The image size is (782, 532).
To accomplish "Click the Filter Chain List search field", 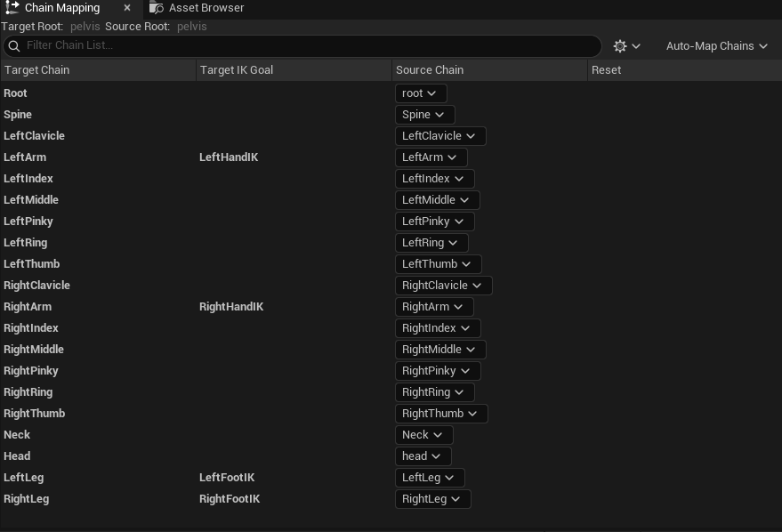I will click(302, 45).
